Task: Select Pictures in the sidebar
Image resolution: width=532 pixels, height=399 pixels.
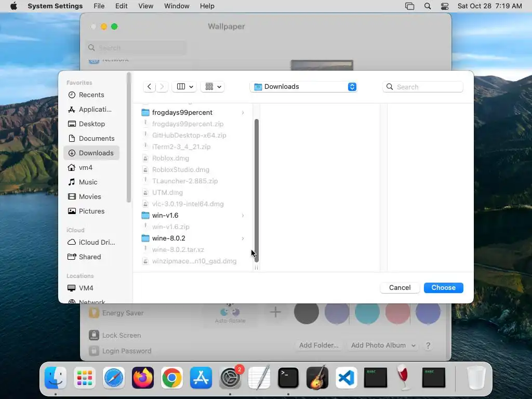Action: [x=91, y=211]
